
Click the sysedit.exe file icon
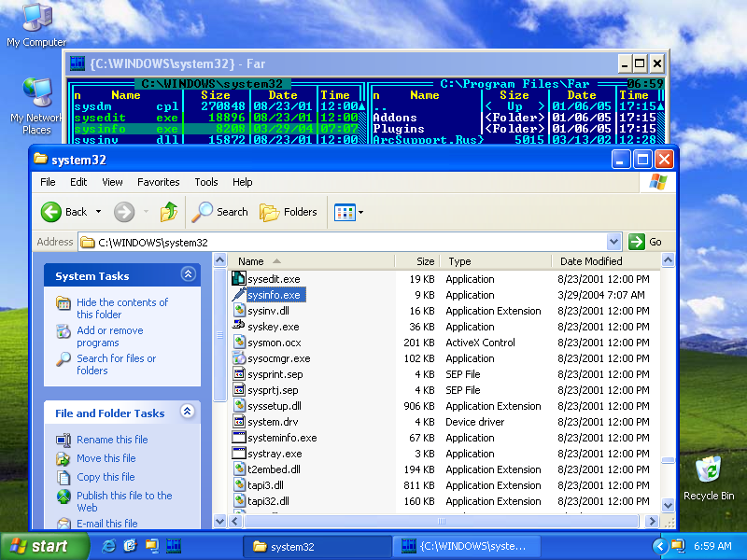(x=239, y=278)
